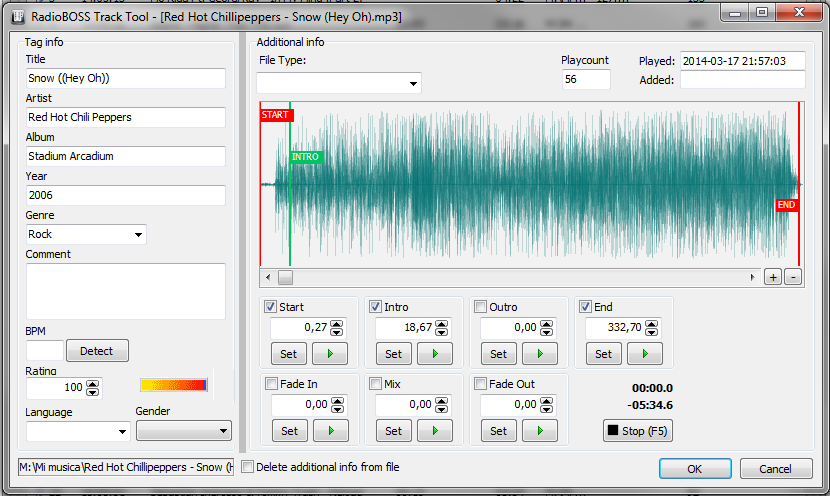The height and width of the screenshot is (496, 830).
Task: Adjust the Fade Out time spinner
Action: (546, 405)
